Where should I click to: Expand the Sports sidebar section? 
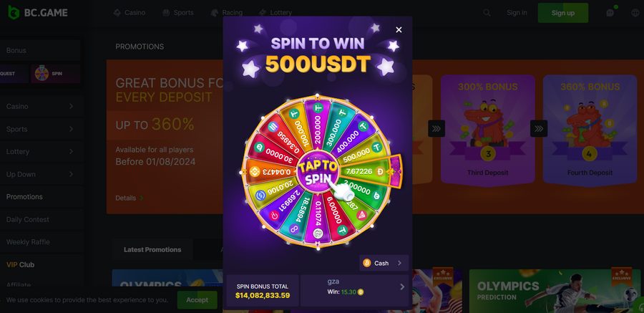40,129
